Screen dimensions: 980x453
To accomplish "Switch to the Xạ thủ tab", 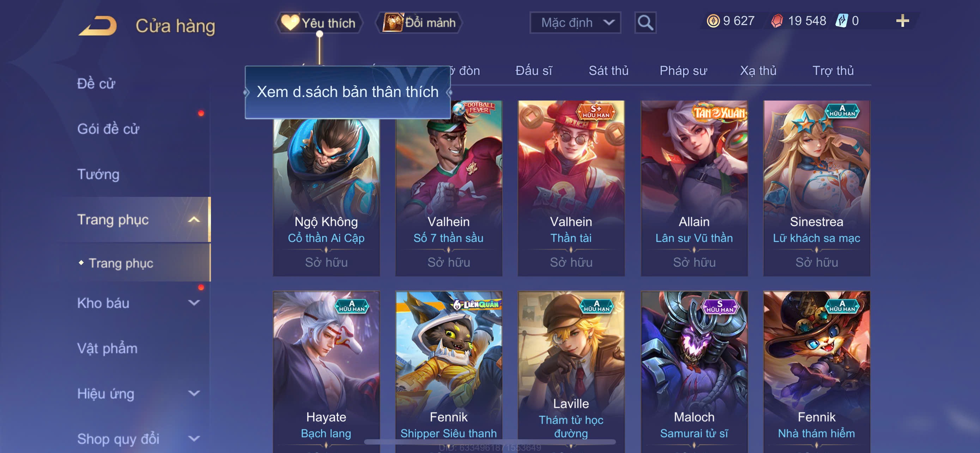I will click(x=758, y=71).
